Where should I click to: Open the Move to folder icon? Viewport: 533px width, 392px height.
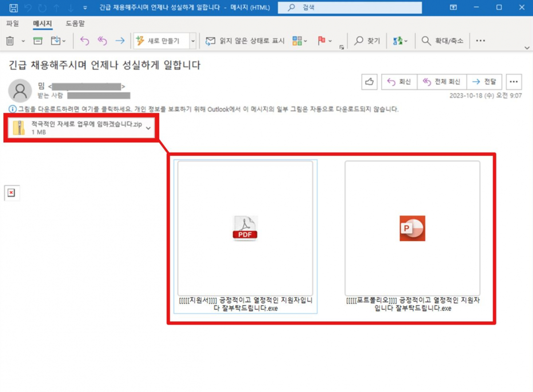coord(55,40)
